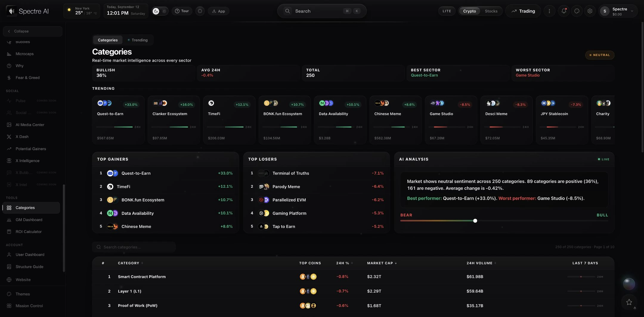Screen dimensions: 644x317
Task: Open the X Dash icon
Action: click(9, 137)
